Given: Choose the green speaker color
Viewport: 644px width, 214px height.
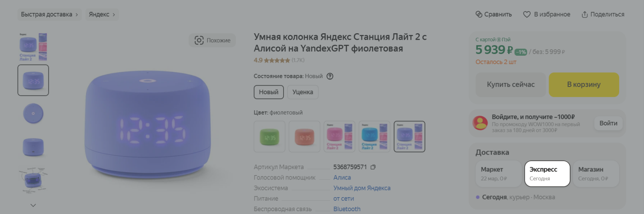Looking at the screenshot, I should pyautogui.click(x=270, y=137).
